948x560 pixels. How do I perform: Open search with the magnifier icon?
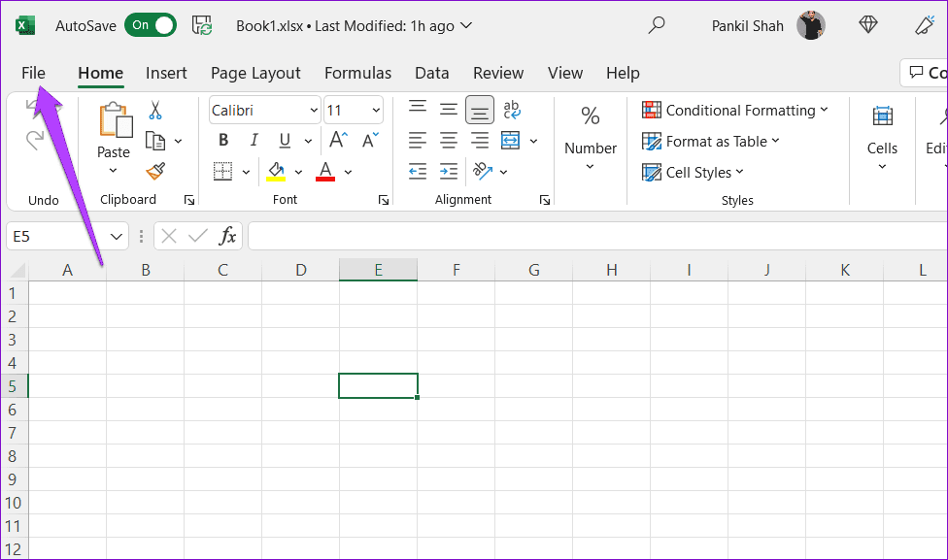[656, 25]
